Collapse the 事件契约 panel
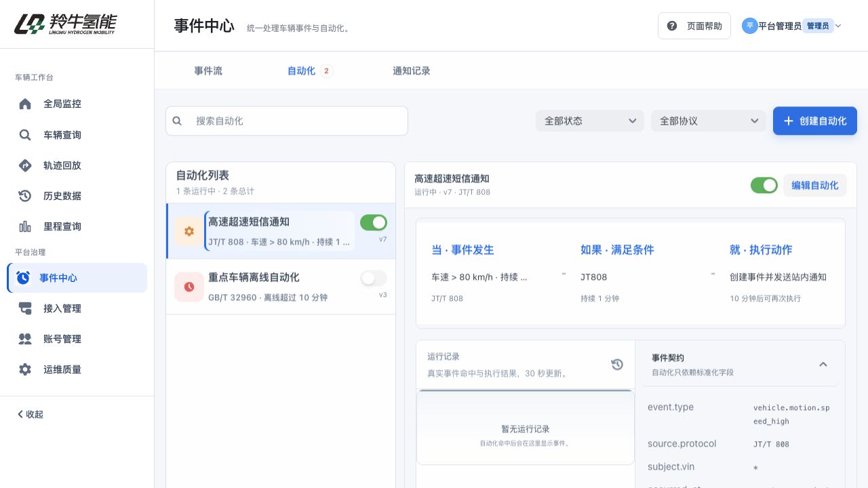The height and width of the screenshot is (488, 868). [x=823, y=364]
